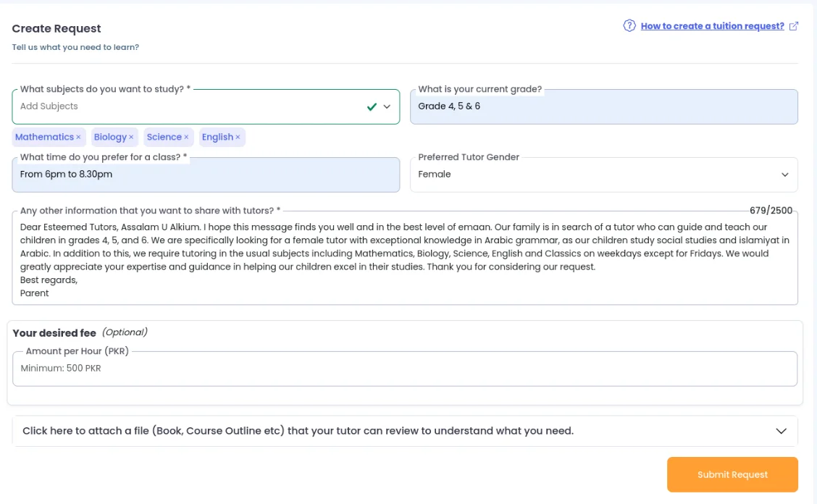Viewport: 817px width, 504px height.
Task: Remove the Biology subject tag
Action: pos(131,138)
